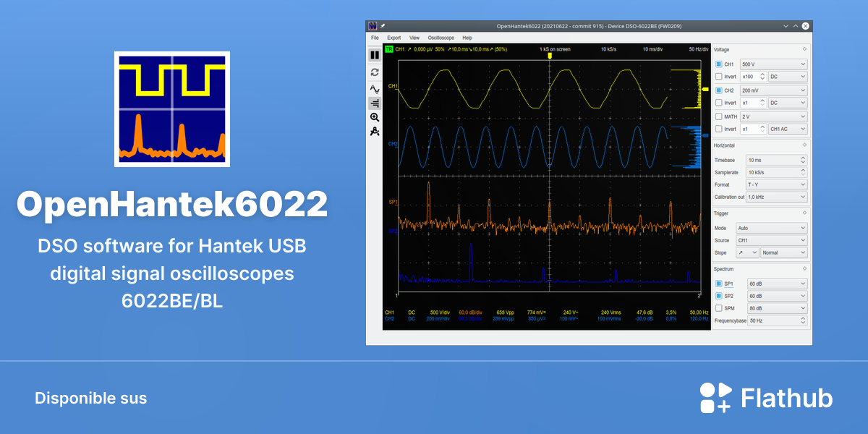Click the yellow CH1 trace label
Image resolution: width=868 pixels, height=434 pixels.
(393, 86)
